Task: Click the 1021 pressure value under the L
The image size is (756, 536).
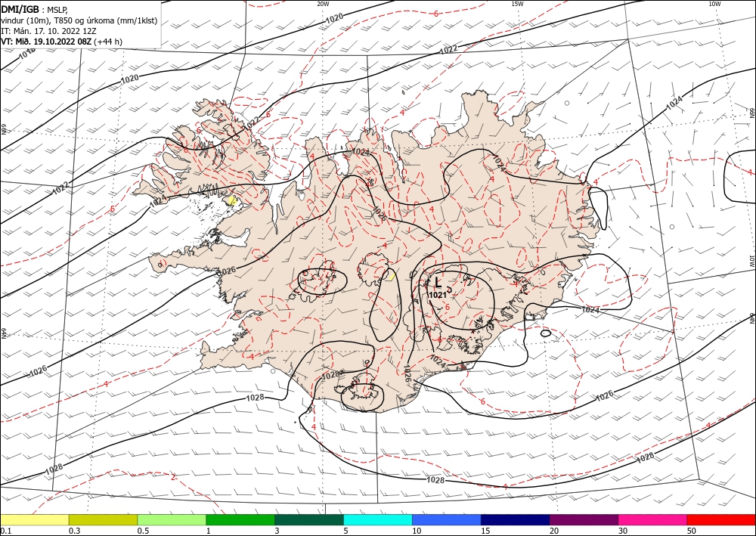Action: 437,295
